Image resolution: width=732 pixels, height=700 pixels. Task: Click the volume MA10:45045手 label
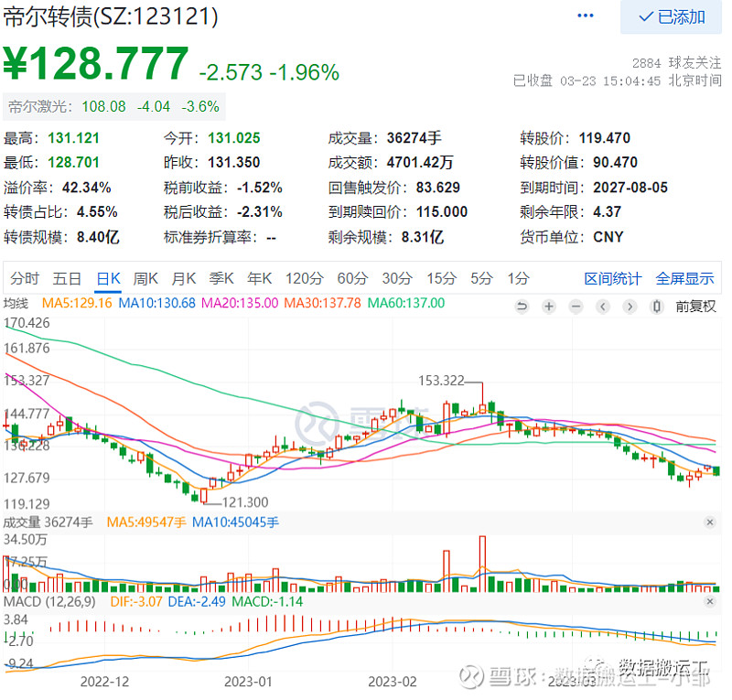click(235, 522)
